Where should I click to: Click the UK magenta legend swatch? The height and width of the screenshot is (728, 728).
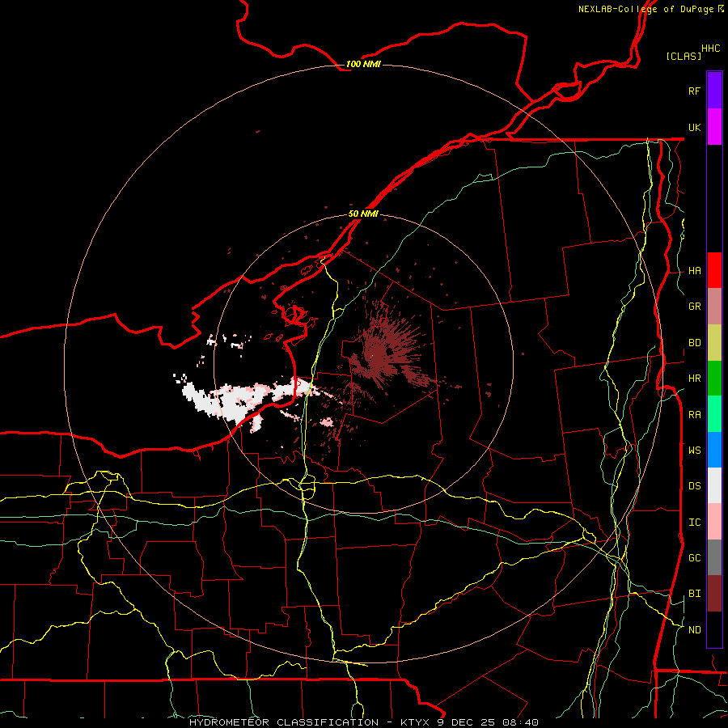(x=714, y=127)
